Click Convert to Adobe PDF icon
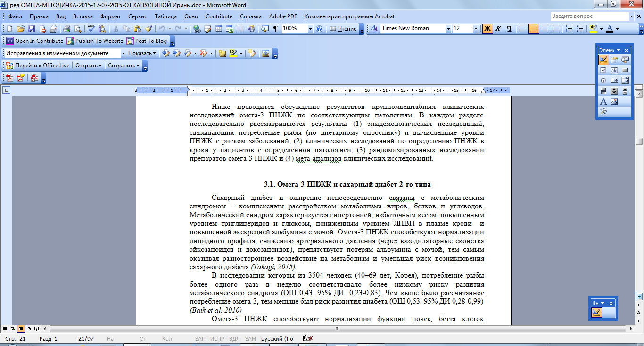The height and width of the screenshot is (346, 644). [9, 78]
